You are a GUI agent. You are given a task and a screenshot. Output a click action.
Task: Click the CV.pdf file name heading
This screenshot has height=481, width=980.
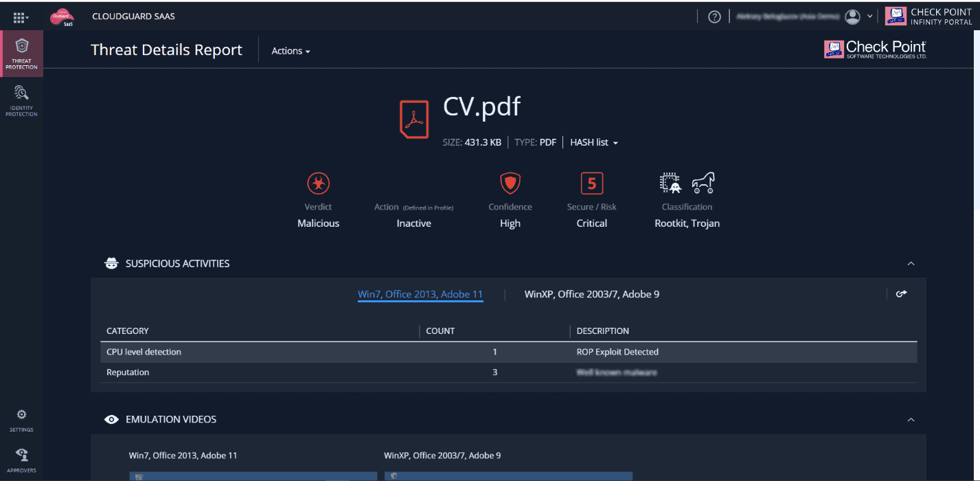coord(482,107)
